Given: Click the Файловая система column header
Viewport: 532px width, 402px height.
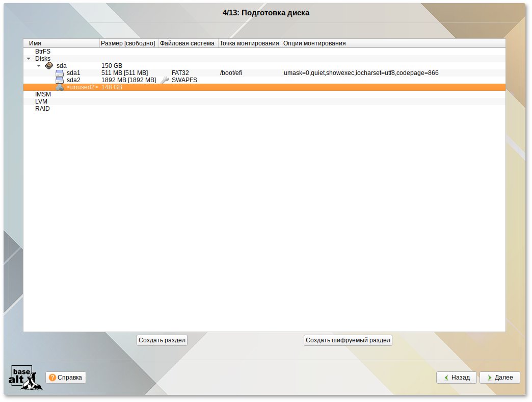Looking at the screenshot, I should [x=187, y=43].
